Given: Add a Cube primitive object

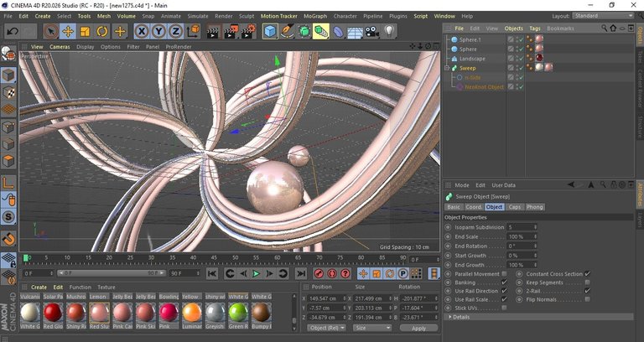Looking at the screenshot, I should pyautogui.click(x=270, y=31).
